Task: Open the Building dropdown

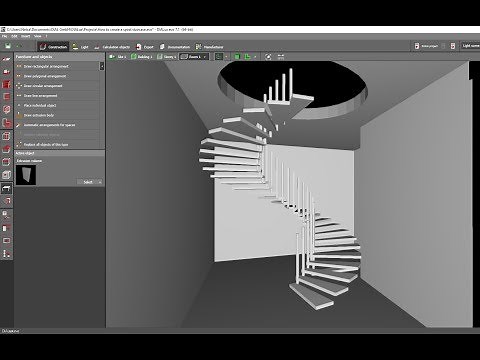Action: [x=141, y=57]
